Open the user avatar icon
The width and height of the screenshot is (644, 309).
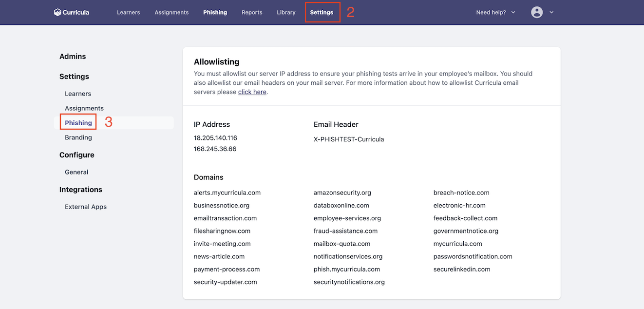pos(537,12)
